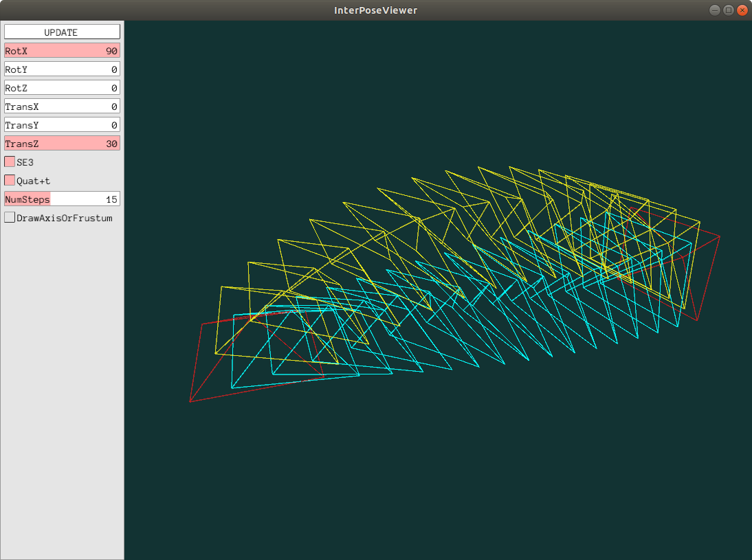This screenshot has height=560, width=752.
Task: Click the RotY slider bar
Action: tap(62, 69)
